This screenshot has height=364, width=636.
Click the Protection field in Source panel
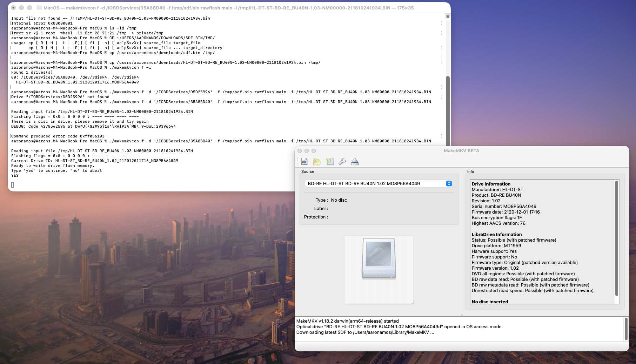[315, 217]
